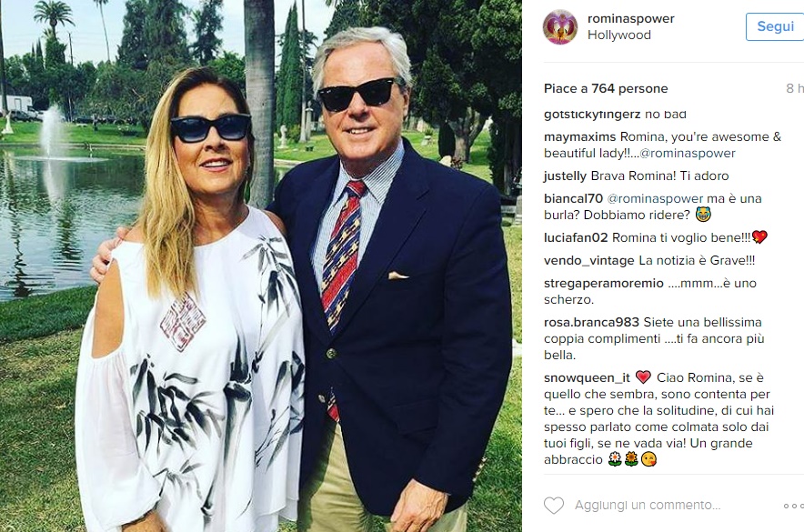This screenshot has width=804, height=532.
Task: Click the Segui follow button
Action: (x=775, y=26)
